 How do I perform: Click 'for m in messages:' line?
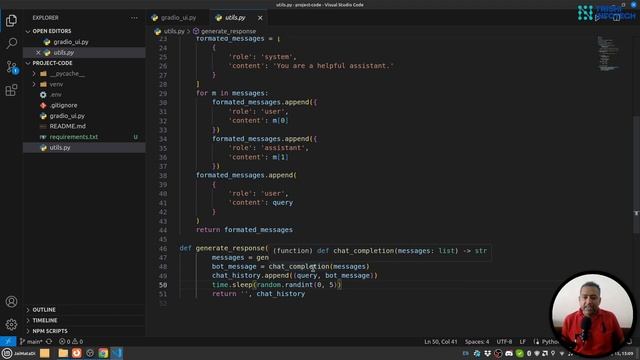pyautogui.click(x=232, y=93)
